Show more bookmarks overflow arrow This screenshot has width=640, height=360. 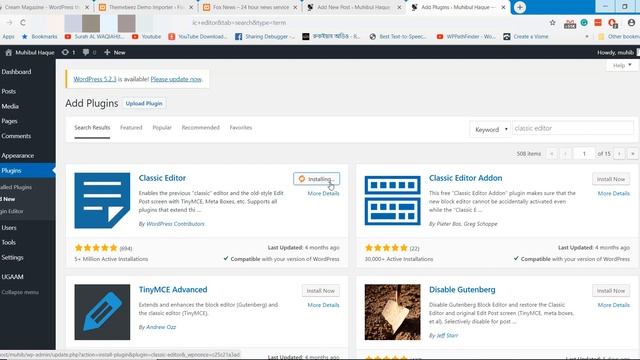point(587,36)
